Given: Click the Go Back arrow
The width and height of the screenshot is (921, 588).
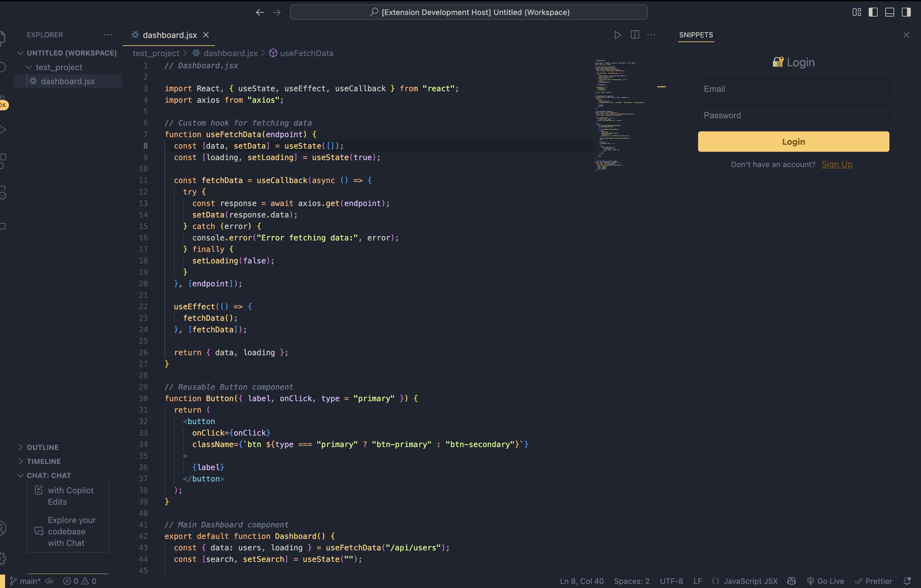Looking at the screenshot, I should [260, 12].
